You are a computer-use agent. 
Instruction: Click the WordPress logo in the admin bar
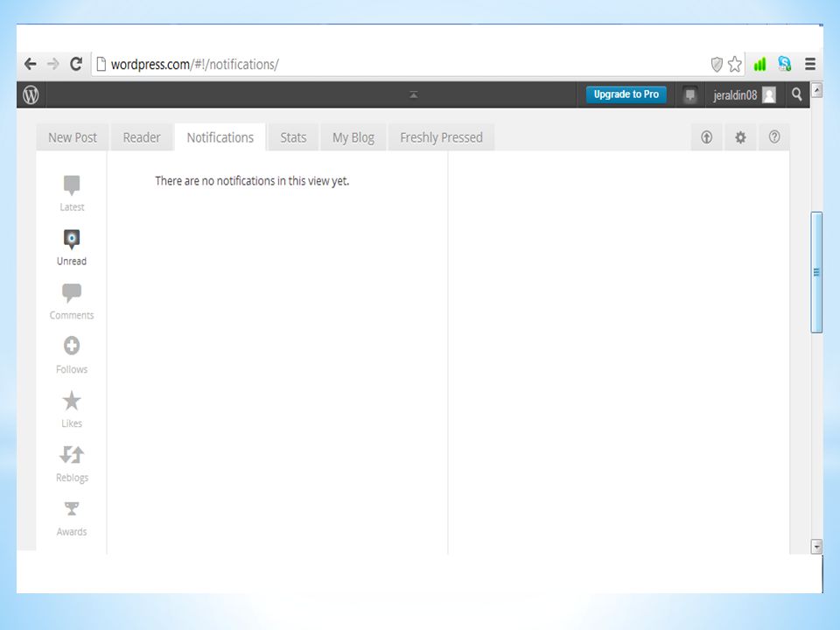[x=31, y=94]
